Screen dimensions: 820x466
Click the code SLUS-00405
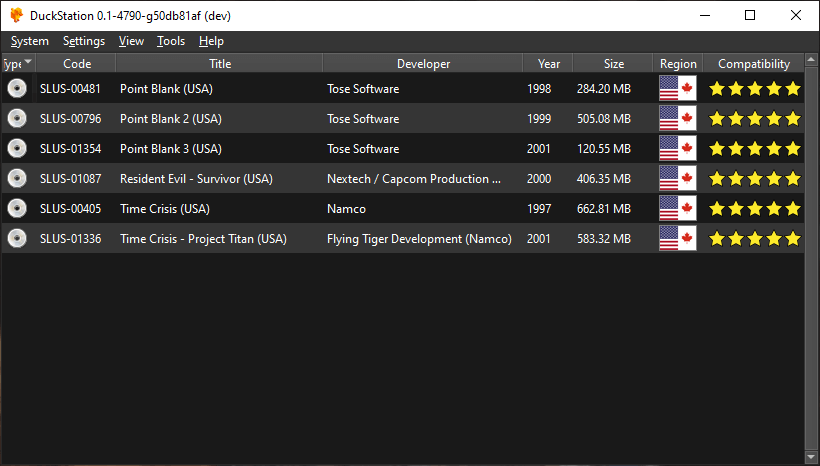coord(70,209)
